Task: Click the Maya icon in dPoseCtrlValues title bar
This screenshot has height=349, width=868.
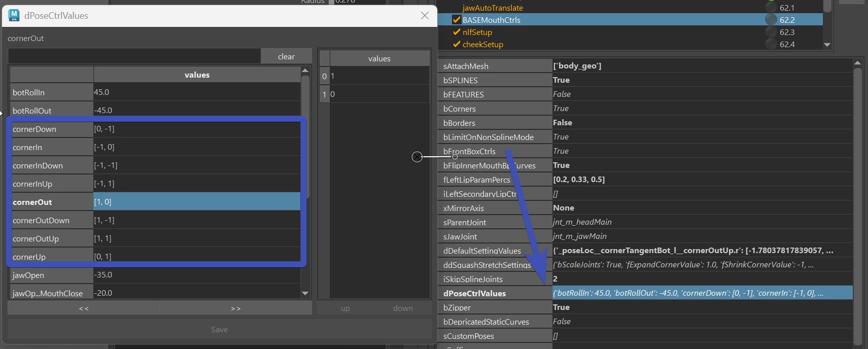Action: [x=14, y=15]
